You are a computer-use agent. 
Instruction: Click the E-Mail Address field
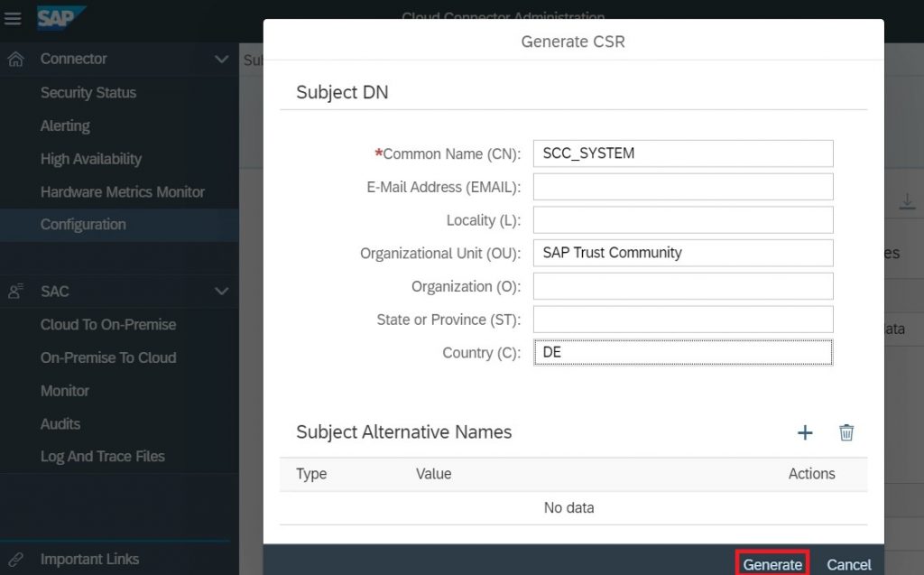683,186
